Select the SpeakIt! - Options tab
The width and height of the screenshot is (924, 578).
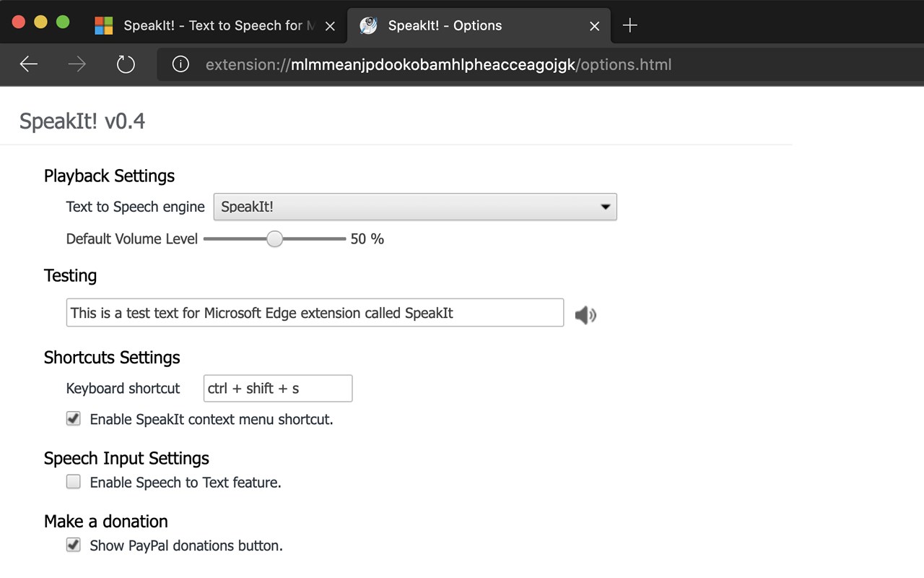[x=462, y=26]
